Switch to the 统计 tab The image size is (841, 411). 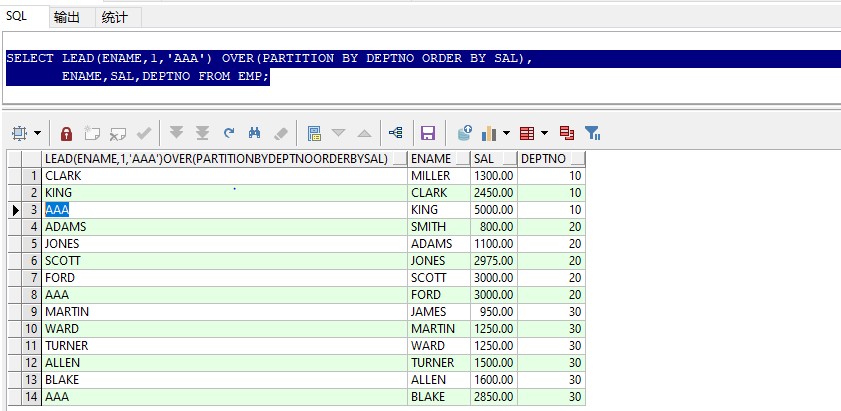(118, 17)
